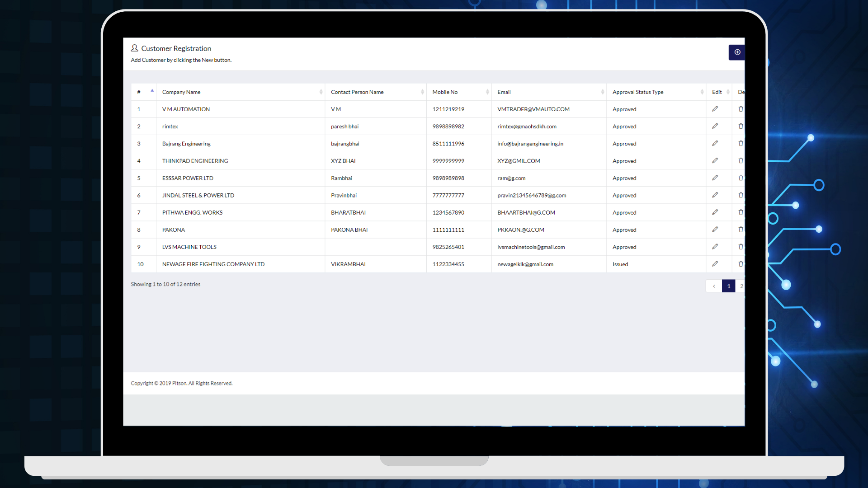868x488 pixels.
Task: Open the Customer Registration user icon
Action: tap(134, 48)
